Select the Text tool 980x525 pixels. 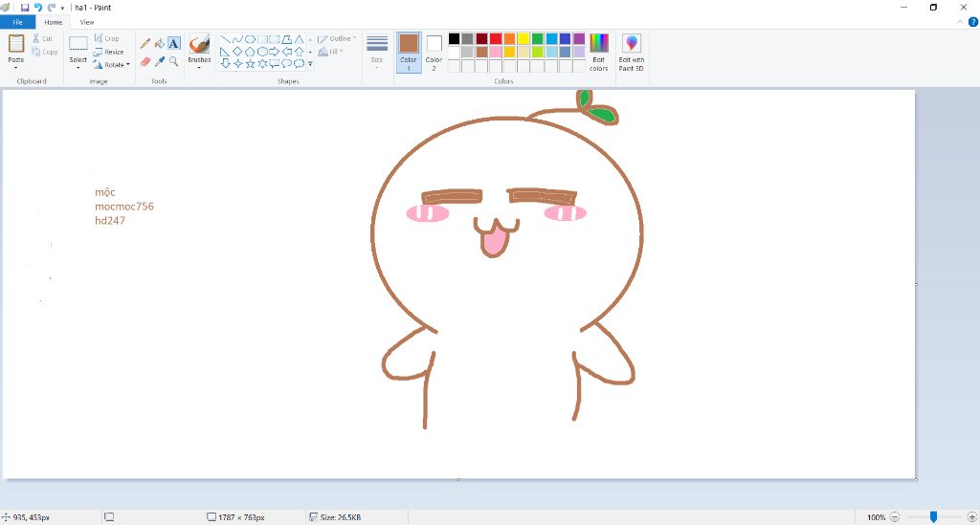(x=174, y=43)
